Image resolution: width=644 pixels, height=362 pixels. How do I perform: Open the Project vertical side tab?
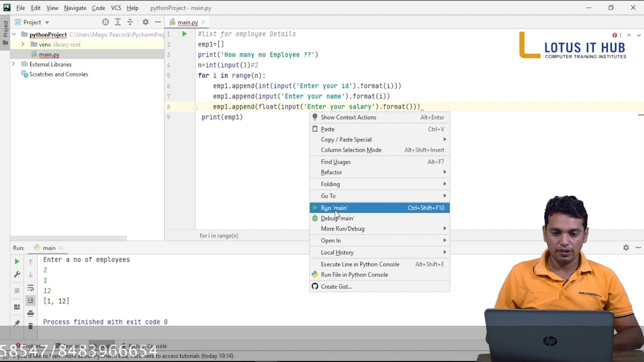point(6,32)
